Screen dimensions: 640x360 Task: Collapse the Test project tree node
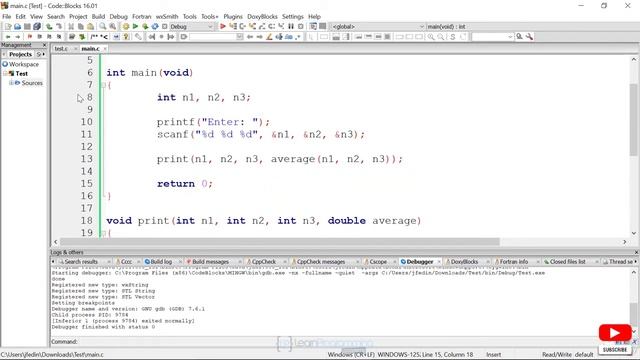click(5, 73)
